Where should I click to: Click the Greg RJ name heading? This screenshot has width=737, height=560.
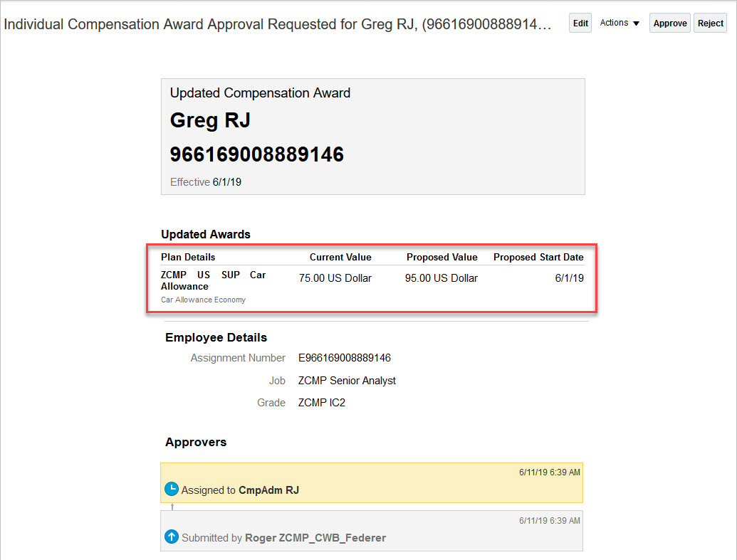pos(210,120)
